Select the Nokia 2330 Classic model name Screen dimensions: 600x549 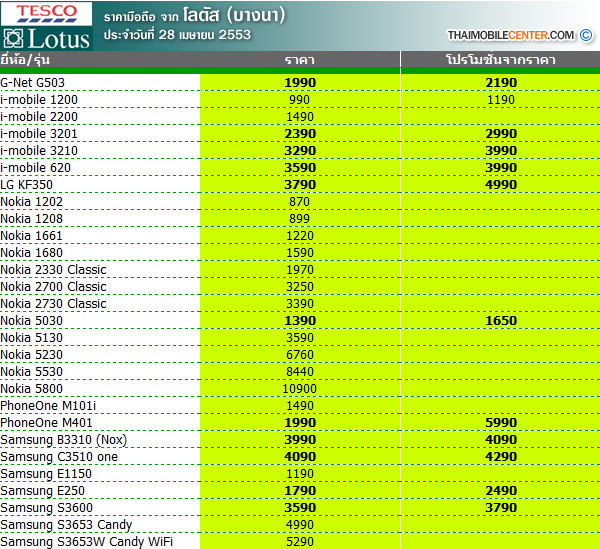pos(53,270)
